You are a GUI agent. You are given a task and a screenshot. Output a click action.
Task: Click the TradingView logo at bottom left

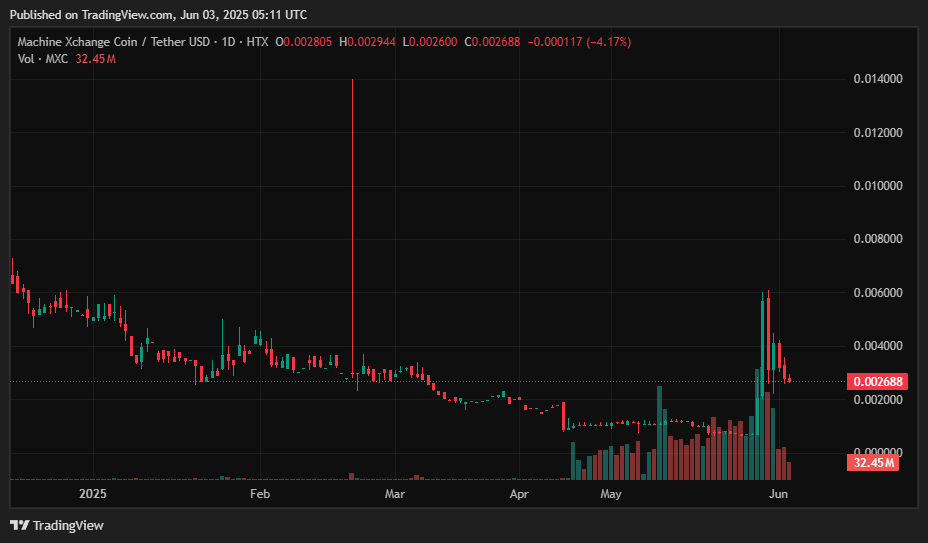pos(57,525)
